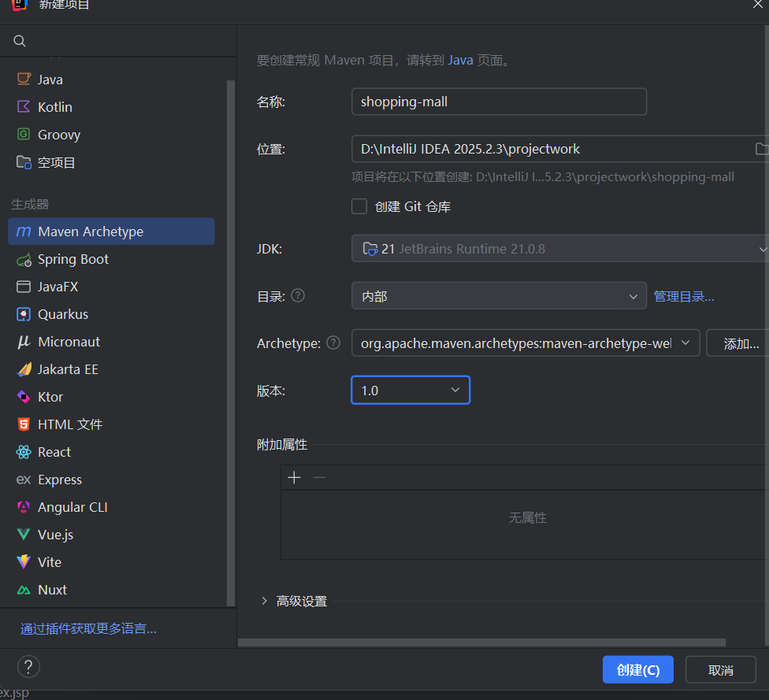Screen dimensions: 769x700
Task: Browse location with the folder icon
Action: pyautogui.click(x=762, y=149)
